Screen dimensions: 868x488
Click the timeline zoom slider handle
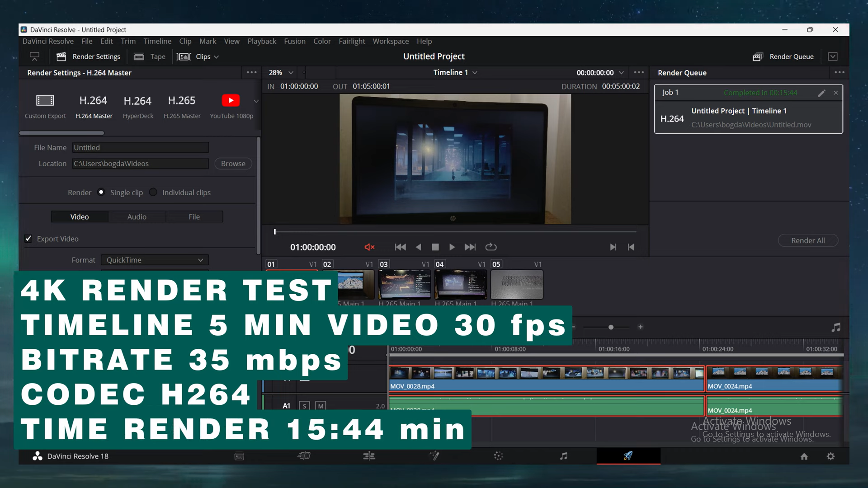(x=611, y=327)
